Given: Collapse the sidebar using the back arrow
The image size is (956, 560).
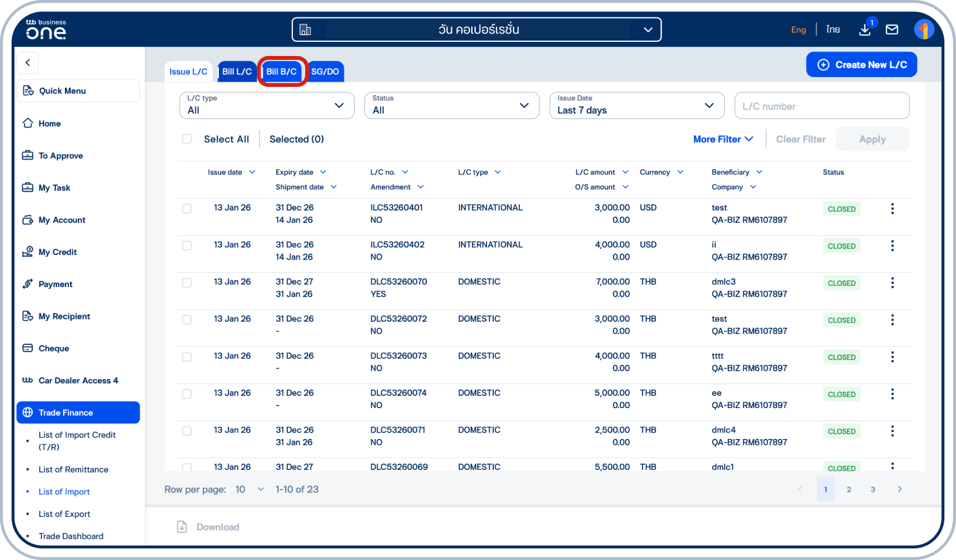Looking at the screenshot, I should [28, 62].
